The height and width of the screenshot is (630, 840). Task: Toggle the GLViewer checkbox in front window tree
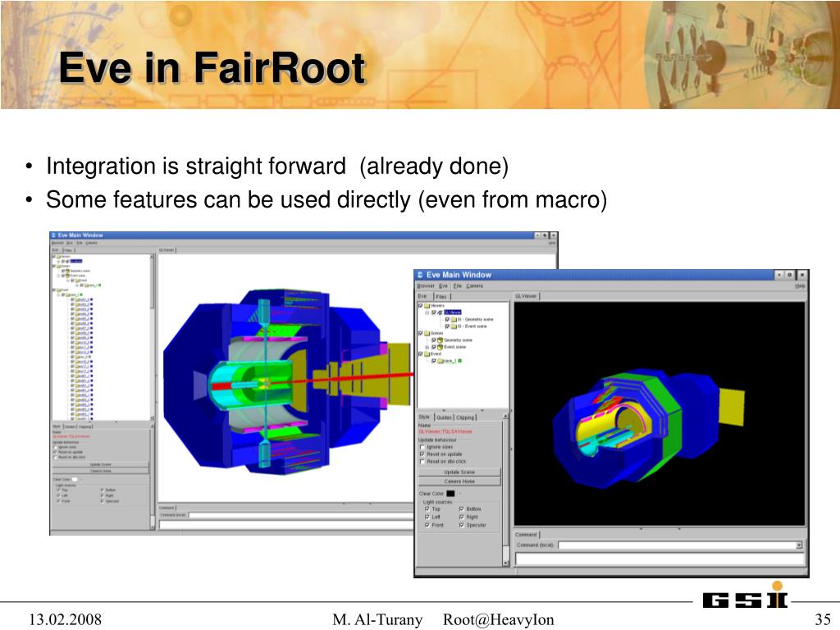click(434, 313)
